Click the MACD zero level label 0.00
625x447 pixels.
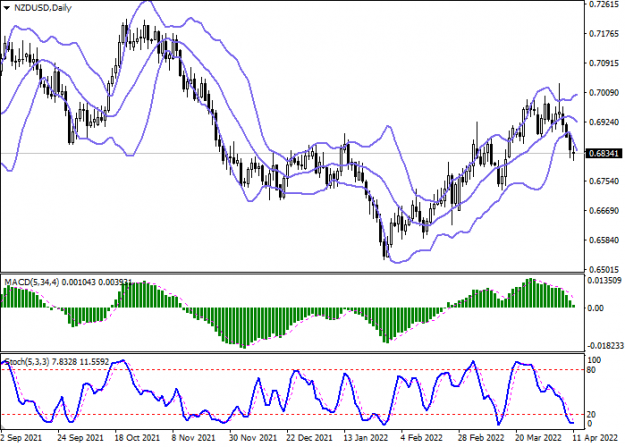596,308
